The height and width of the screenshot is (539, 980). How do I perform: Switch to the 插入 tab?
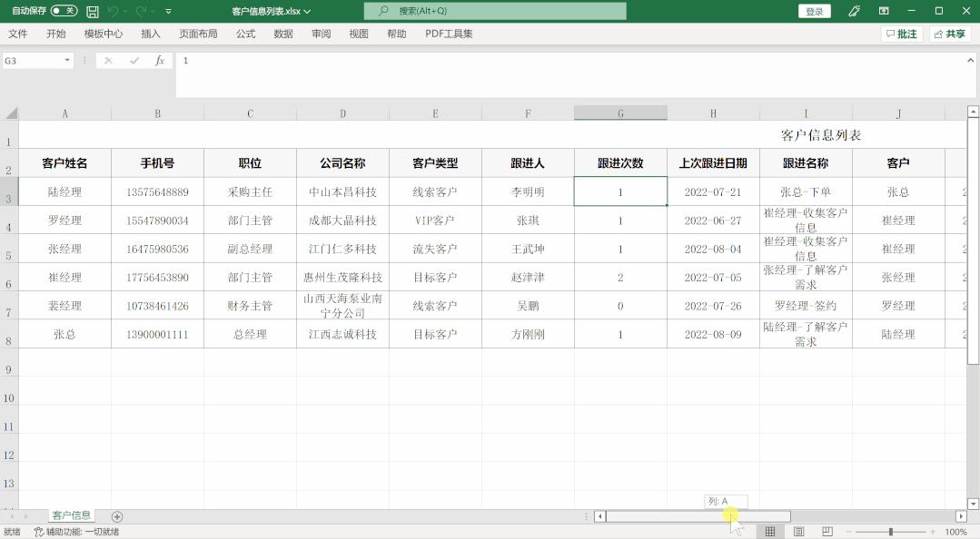click(151, 34)
